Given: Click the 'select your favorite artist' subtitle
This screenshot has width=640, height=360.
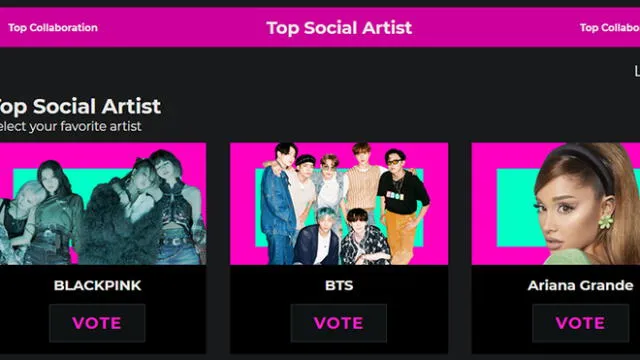Looking at the screenshot, I should pyautogui.click(x=71, y=126).
